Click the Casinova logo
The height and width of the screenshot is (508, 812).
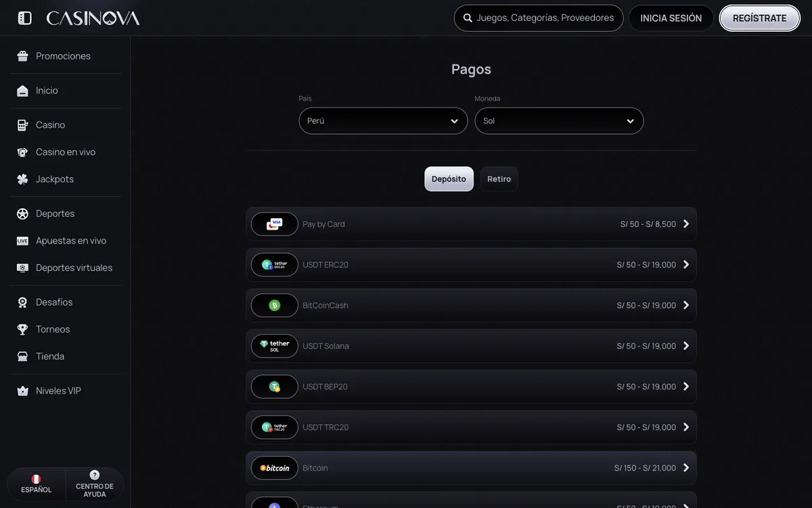tap(93, 18)
